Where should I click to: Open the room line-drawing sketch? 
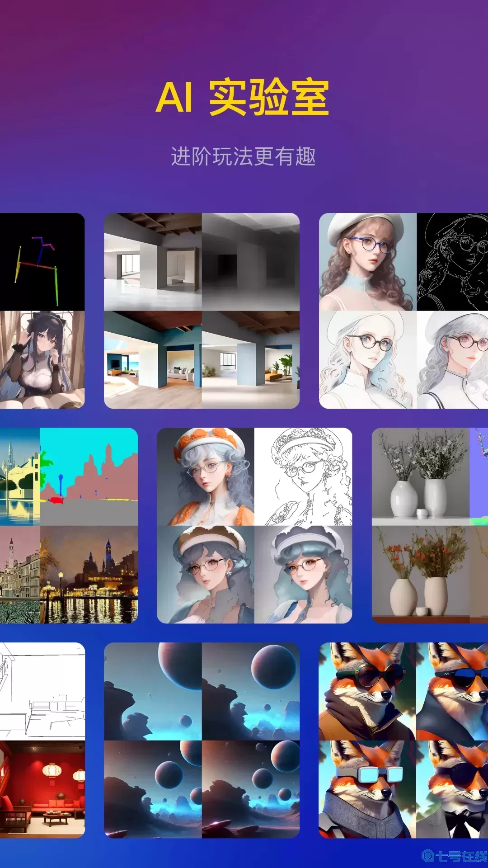[x=42, y=691]
